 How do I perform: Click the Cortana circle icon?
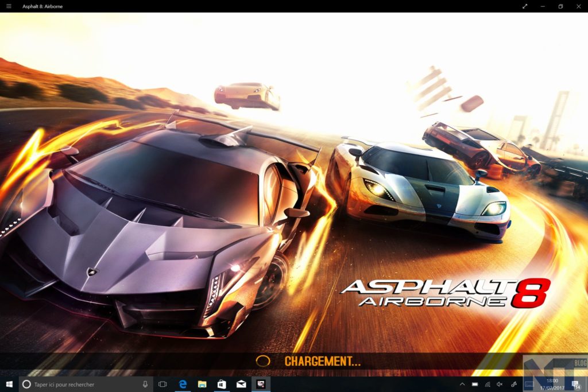pos(26,384)
